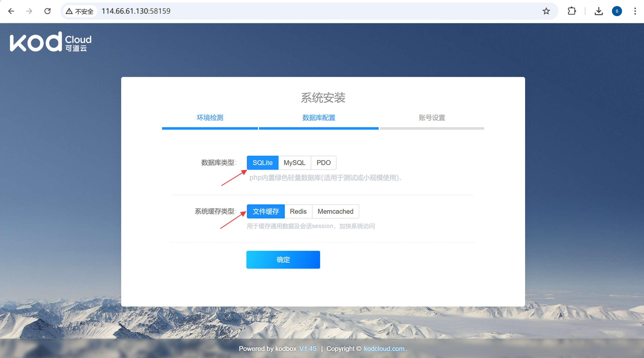Open the profile avatar menu
The width and height of the screenshot is (644, 358).
(x=617, y=11)
